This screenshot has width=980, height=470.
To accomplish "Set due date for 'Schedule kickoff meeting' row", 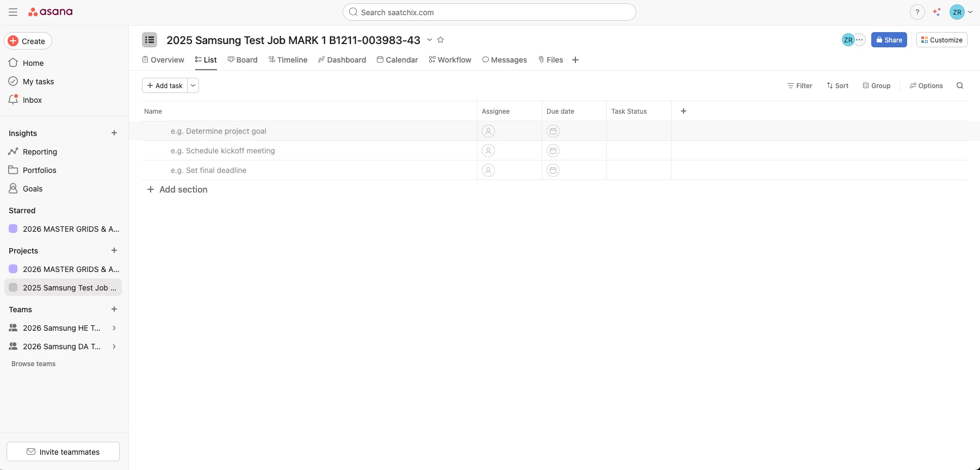I will 553,151.
